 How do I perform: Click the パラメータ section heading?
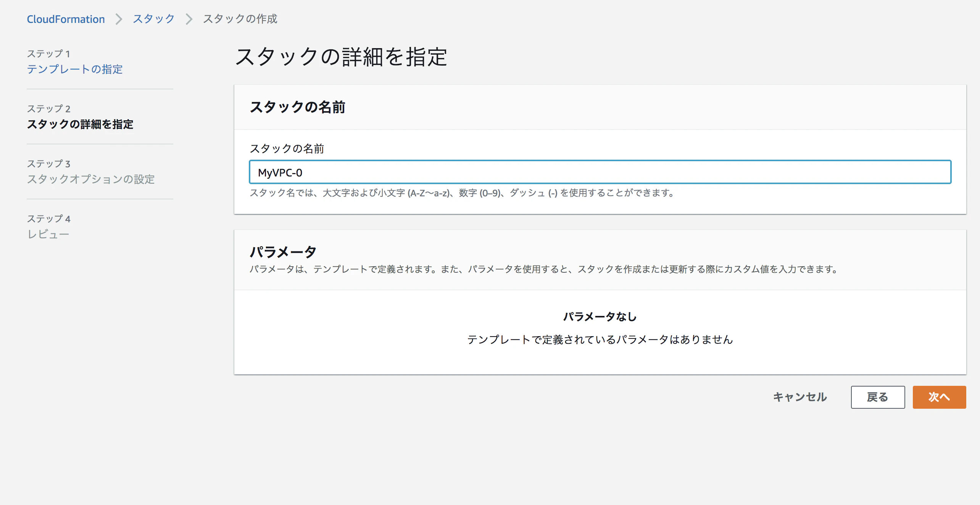[283, 252]
